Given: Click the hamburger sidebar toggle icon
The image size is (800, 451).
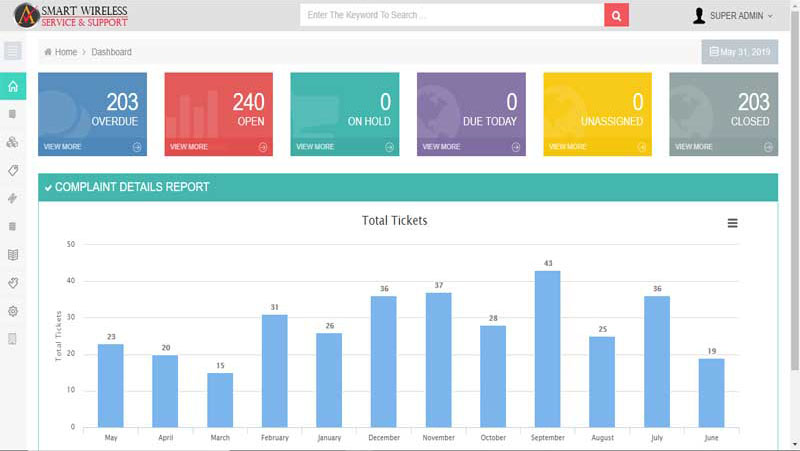Looking at the screenshot, I should click(x=13, y=52).
